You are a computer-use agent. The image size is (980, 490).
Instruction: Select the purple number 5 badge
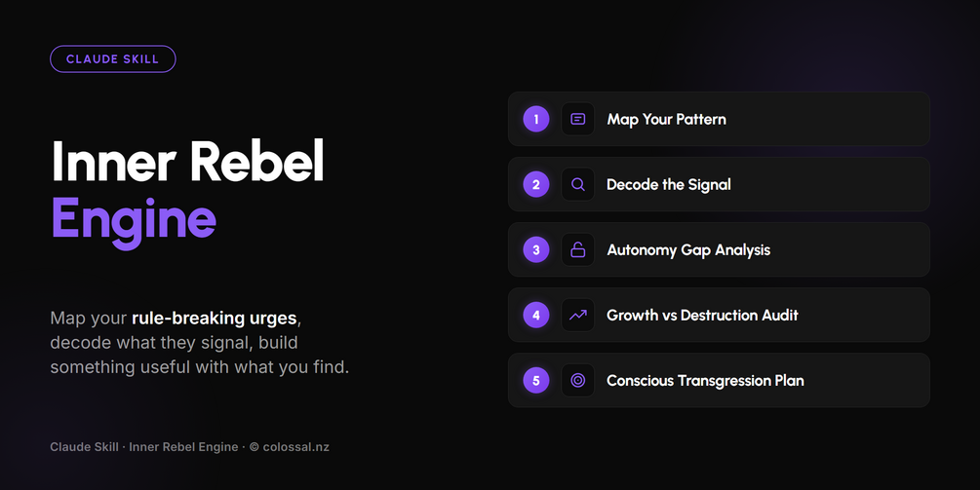[536, 380]
